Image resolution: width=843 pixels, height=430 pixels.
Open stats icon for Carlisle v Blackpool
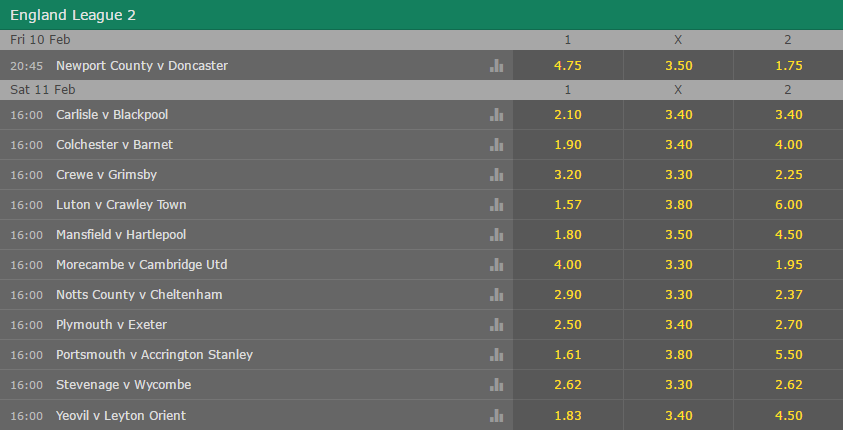pos(496,114)
